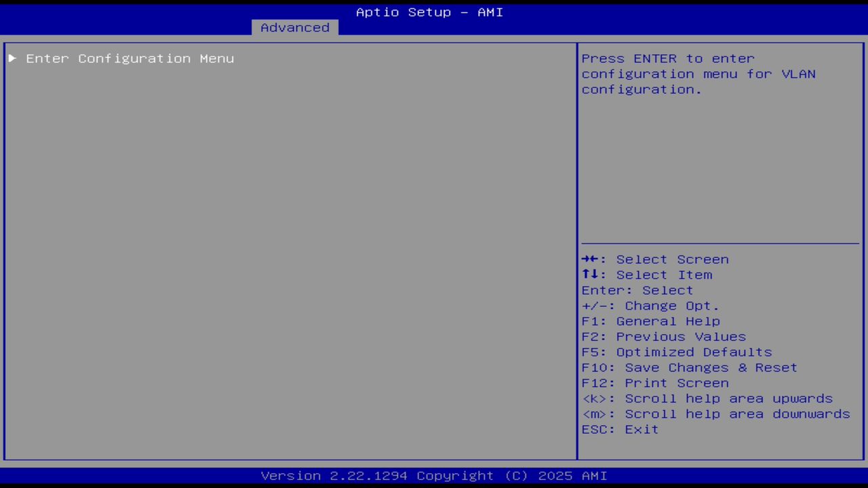The image size is (868, 488).
Task: Click the Select Screen arrows help line
Action: click(655, 259)
